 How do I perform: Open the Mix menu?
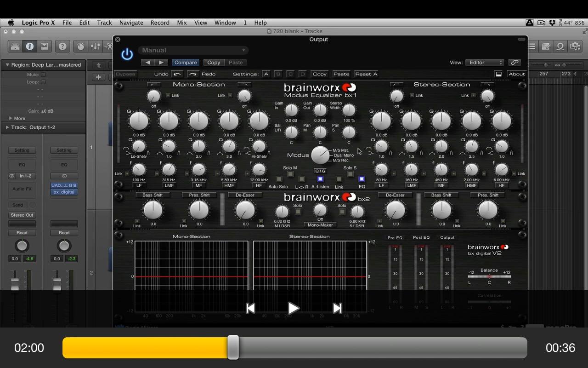(x=182, y=23)
